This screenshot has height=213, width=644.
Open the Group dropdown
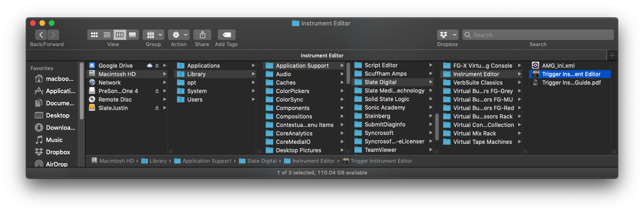coord(153,35)
